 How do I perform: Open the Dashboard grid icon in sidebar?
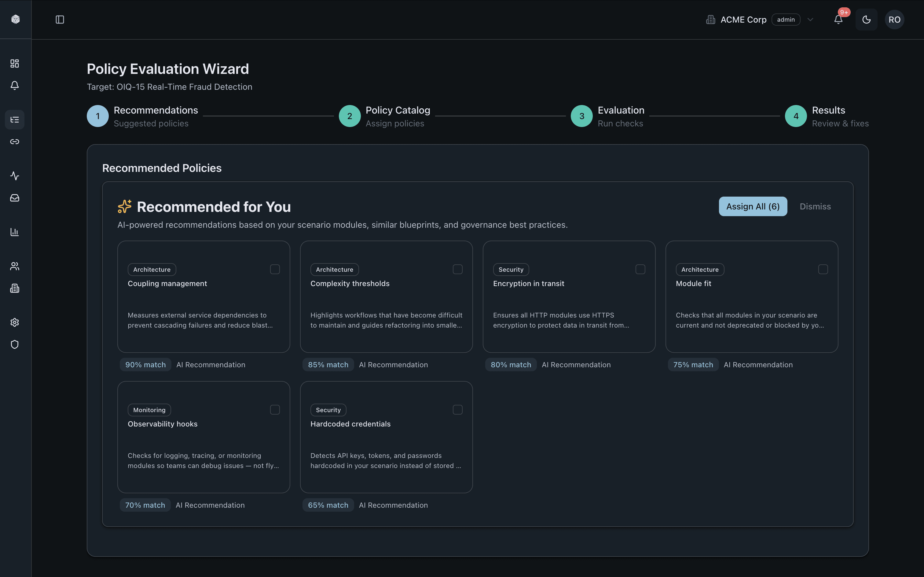pyautogui.click(x=14, y=64)
